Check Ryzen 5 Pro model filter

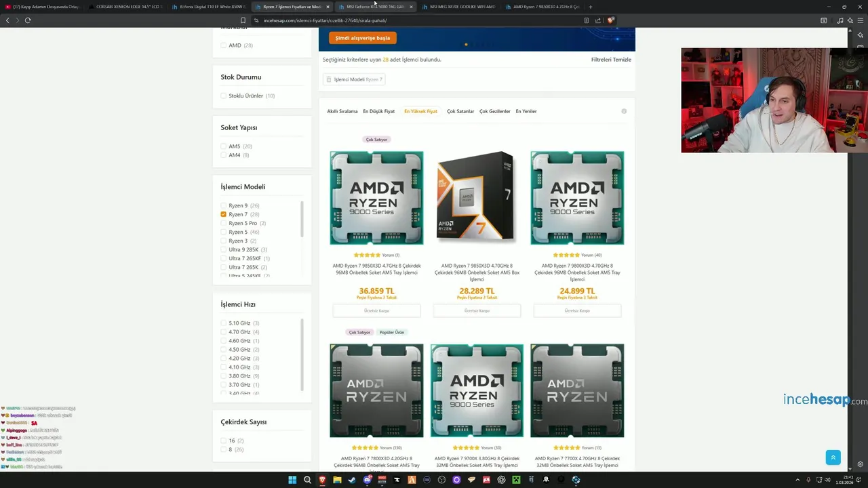click(x=223, y=223)
